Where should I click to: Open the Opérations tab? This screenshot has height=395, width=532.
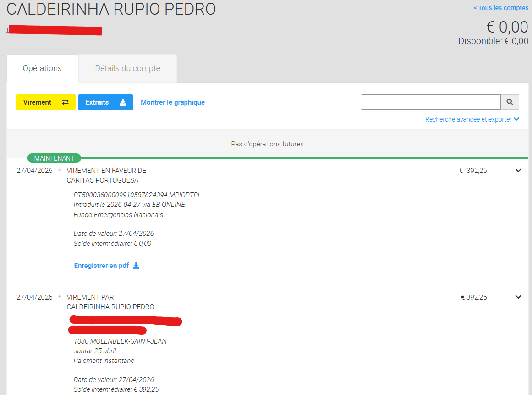tap(42, 68)
